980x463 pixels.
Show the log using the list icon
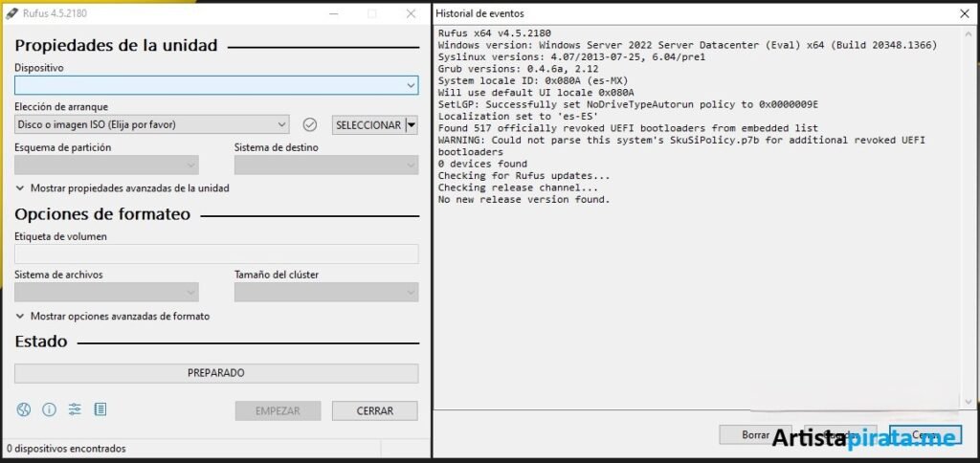pyautogui.click(x=100, y=409)
